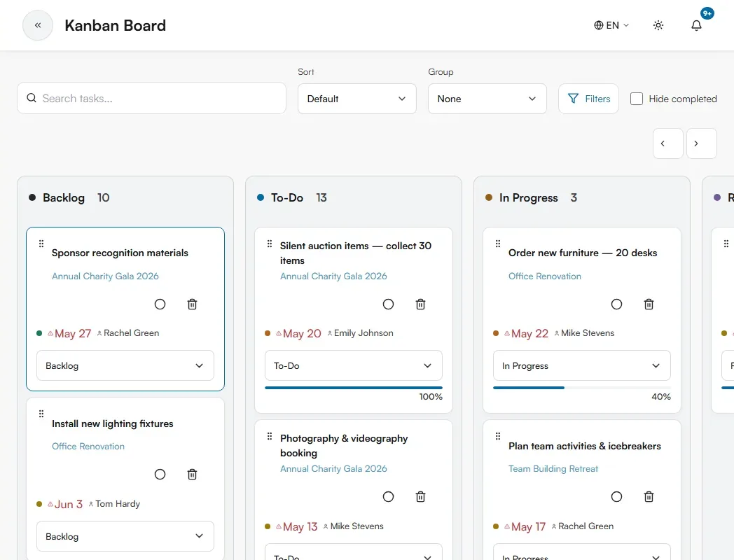734x560 pixels.
Task: Toggle light/dark theme sun icon
Action: [658, 25]
